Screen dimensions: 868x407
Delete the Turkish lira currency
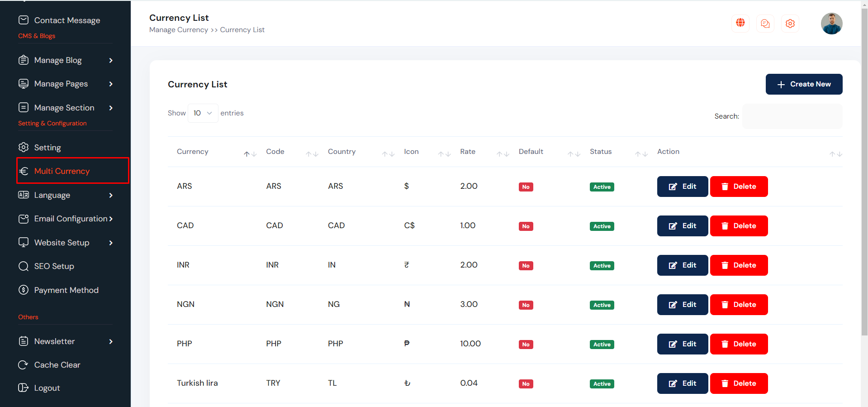point(739,383)
